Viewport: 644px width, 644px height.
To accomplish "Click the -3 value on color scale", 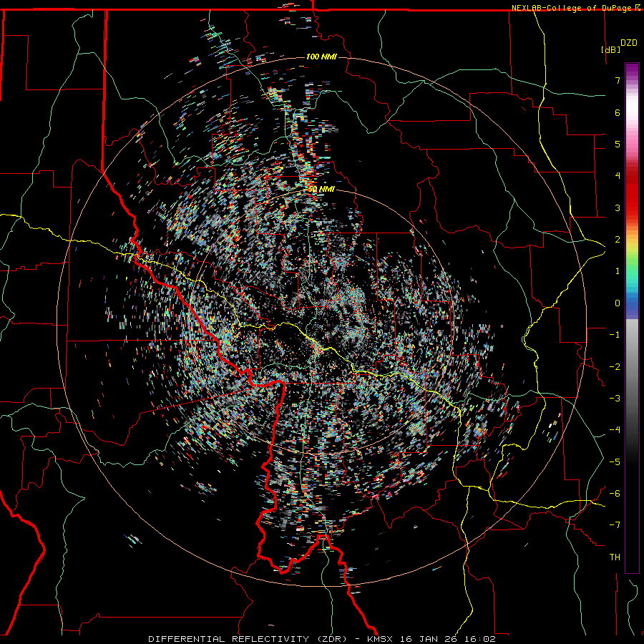I will 615,399.
